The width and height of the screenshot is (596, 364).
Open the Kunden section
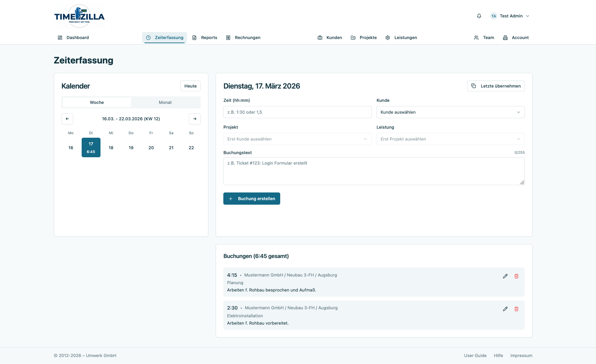tap(330, 38)
